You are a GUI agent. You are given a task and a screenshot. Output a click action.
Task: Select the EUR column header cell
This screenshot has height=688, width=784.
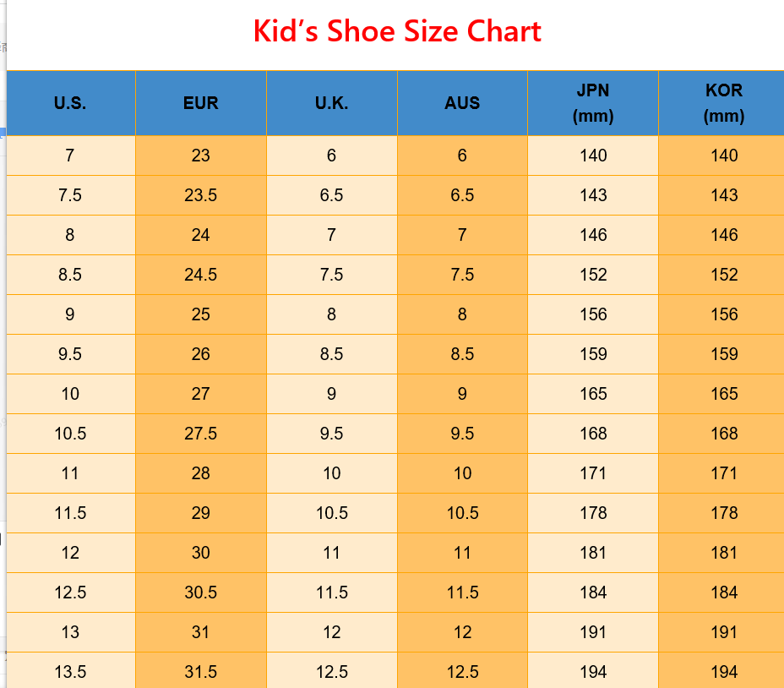[x=200, y=103]
